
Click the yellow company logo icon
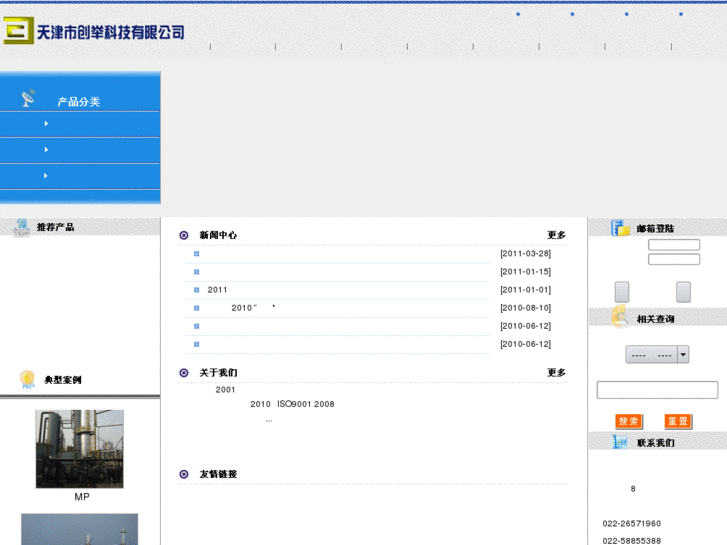[19, 30]
